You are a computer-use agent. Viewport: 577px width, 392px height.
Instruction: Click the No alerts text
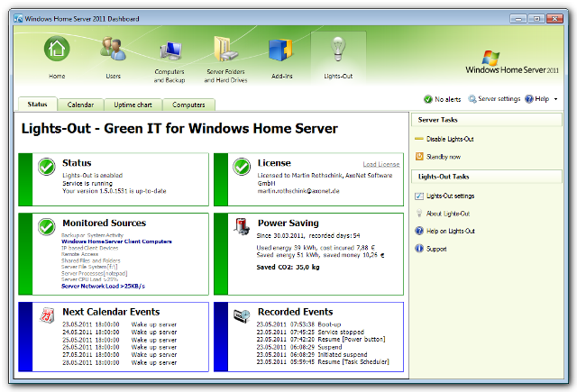coord(448,99)
